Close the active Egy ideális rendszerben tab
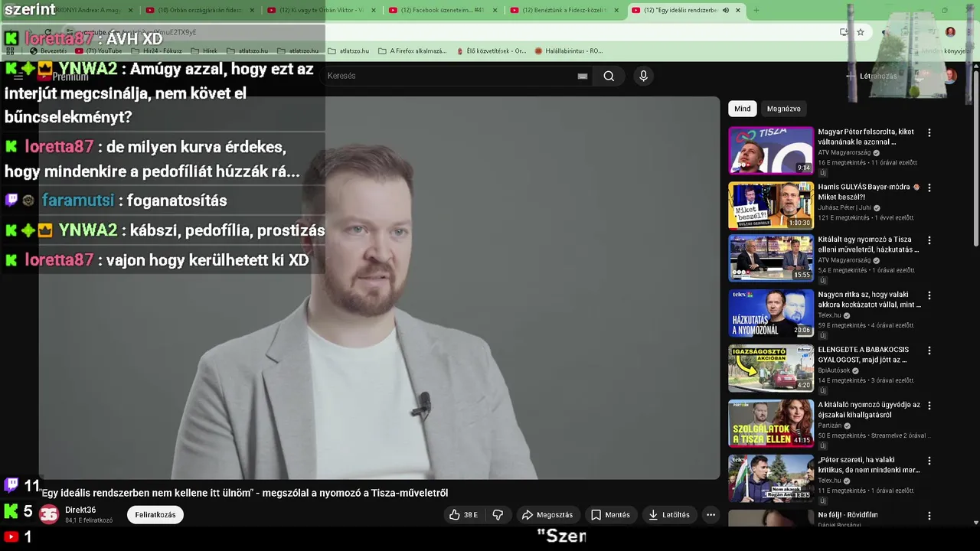This screenshot has height=551, width=980. [x=738, y=10]
